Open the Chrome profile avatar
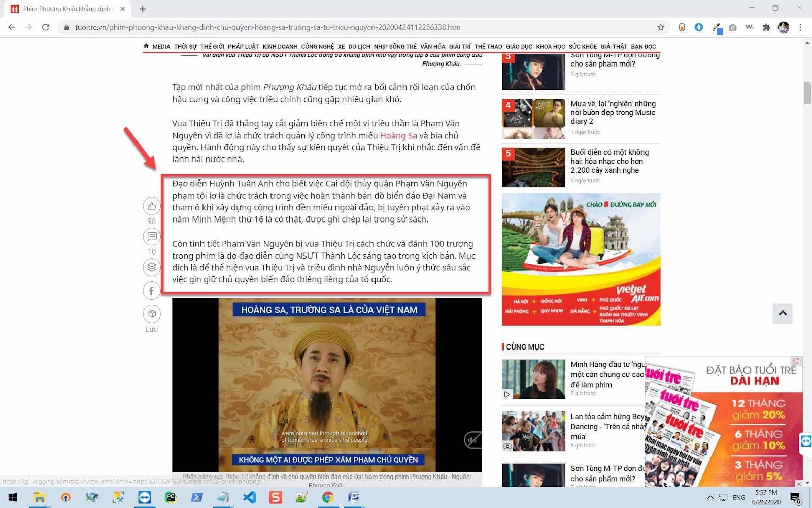Image resolution: width=812 pixels, height=508 pixels. [x=784, y=27]
